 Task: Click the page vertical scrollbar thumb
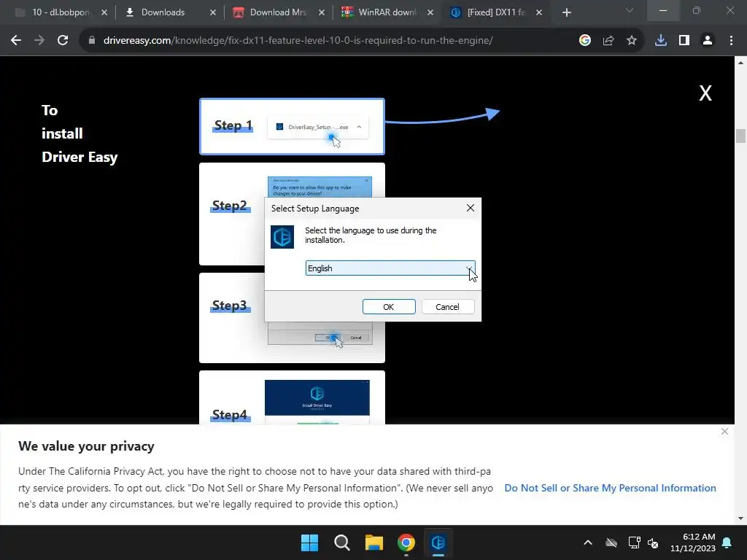tap(740, 136)
